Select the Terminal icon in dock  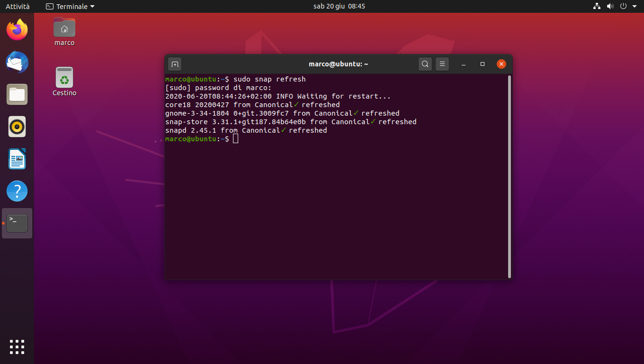tap(17, 223)
